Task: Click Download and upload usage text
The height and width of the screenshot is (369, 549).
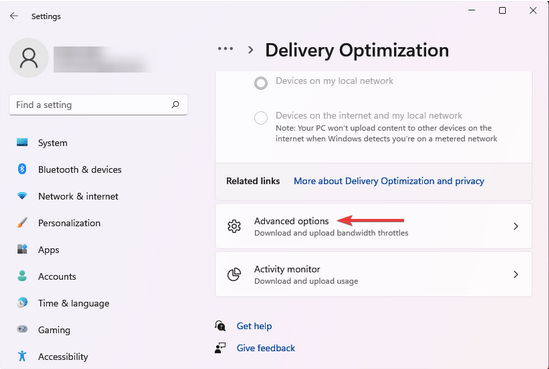Action: pyautogui.click(x=306, y=281)
